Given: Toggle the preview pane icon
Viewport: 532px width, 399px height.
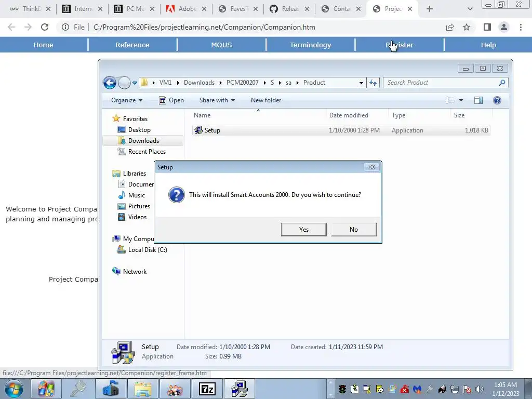Looking at the screenshot, I should tap(478, 100).
